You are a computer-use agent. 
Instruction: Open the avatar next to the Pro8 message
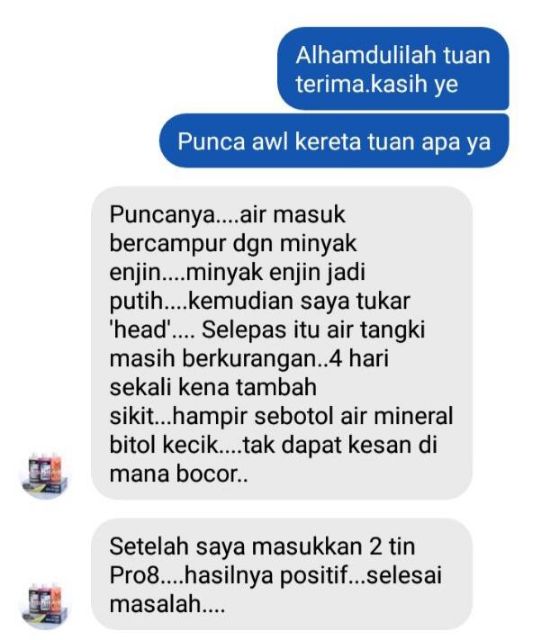click(45, 606)
